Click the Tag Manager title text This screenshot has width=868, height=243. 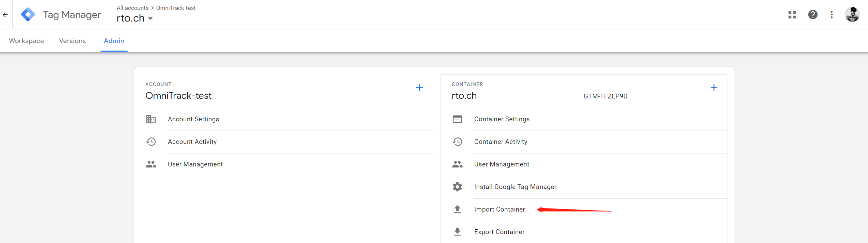(x=72, y=15)
